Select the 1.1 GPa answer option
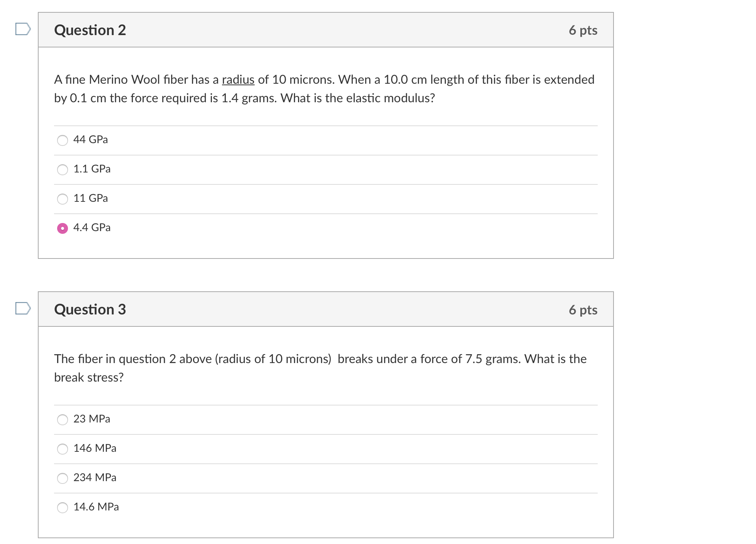 click(63, 170)
